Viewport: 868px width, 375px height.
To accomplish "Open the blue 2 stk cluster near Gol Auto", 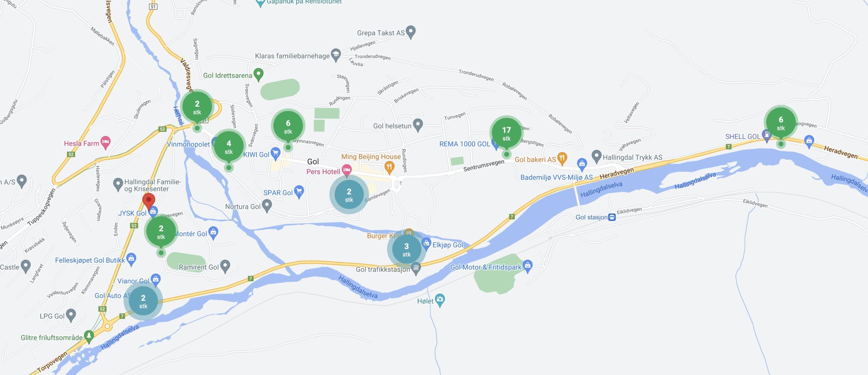I will point(143,301).
